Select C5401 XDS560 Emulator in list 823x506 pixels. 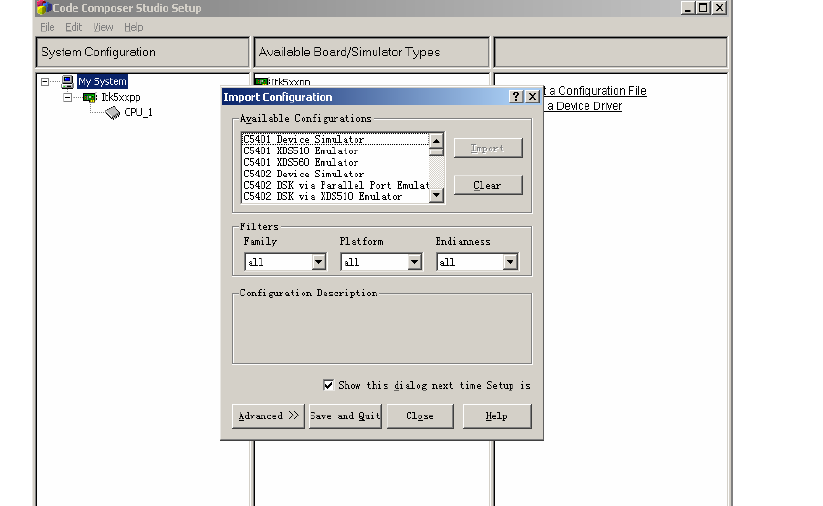(x=335, y=163)
